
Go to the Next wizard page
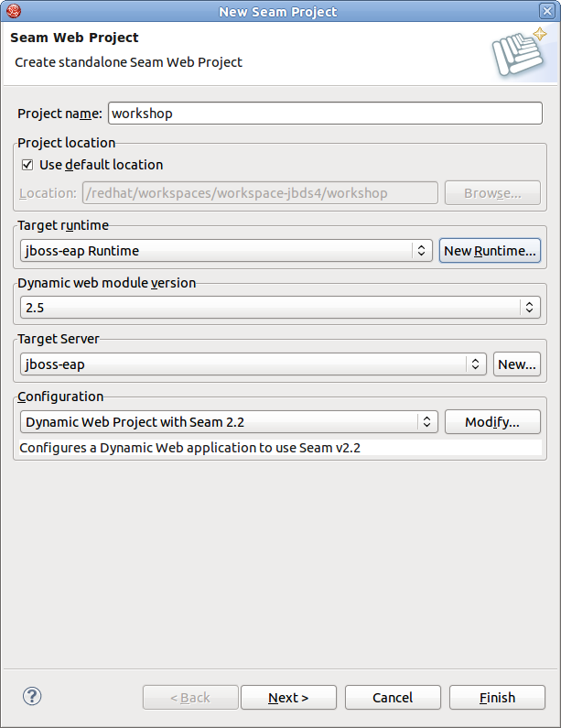288,698
